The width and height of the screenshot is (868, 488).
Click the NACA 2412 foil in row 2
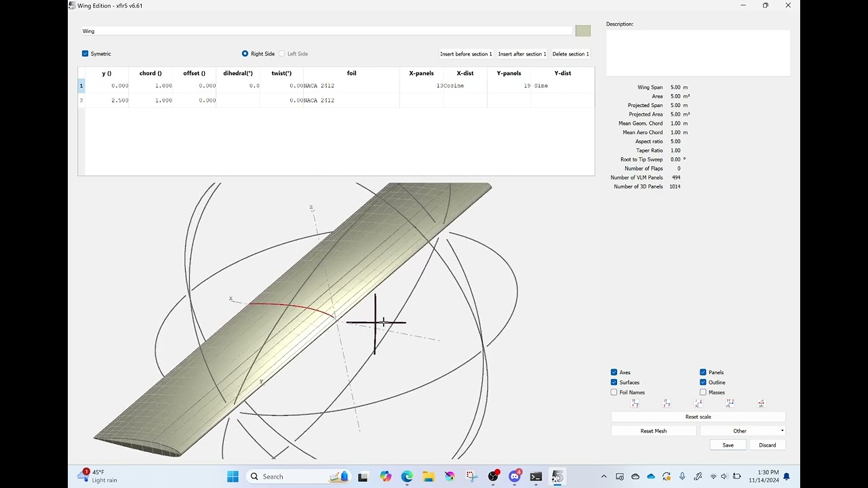pyautogui.click(x=351, y=100)
